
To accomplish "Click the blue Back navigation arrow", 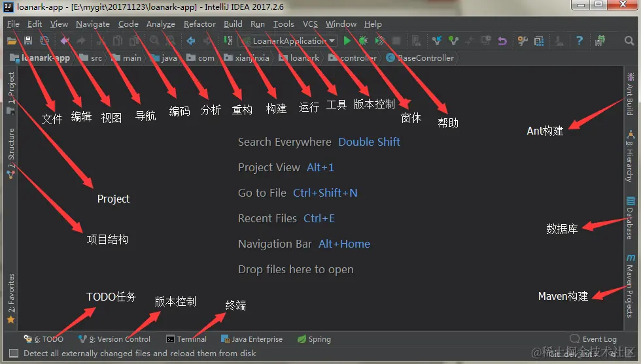I will [x=190, y=41].
